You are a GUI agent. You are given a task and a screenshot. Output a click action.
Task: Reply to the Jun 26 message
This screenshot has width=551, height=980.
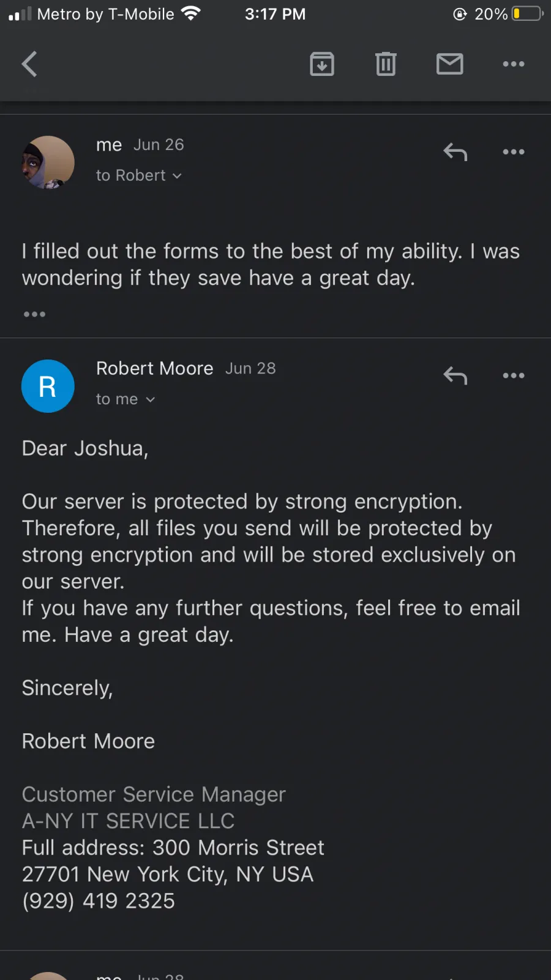click(x=455, y=151)
